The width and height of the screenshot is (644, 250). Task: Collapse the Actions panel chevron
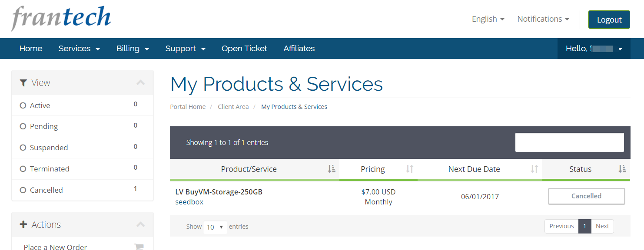tap(140, 224)
